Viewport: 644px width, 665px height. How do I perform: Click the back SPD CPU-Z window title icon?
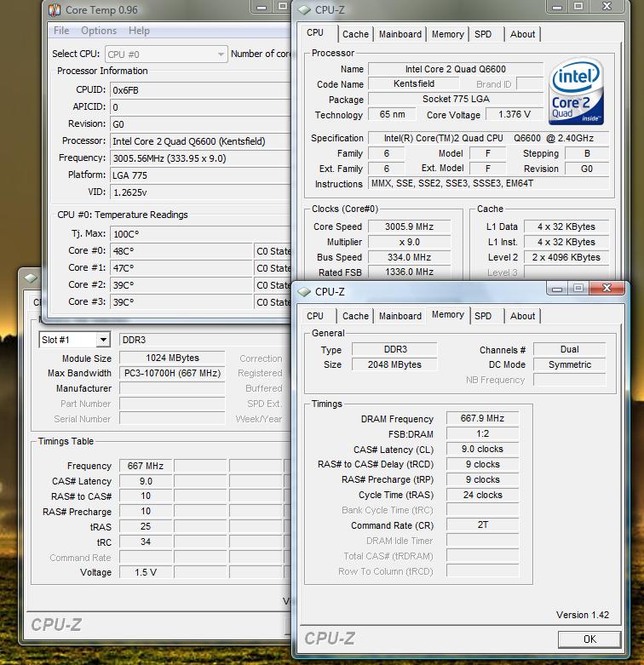(x=31, y=278)
